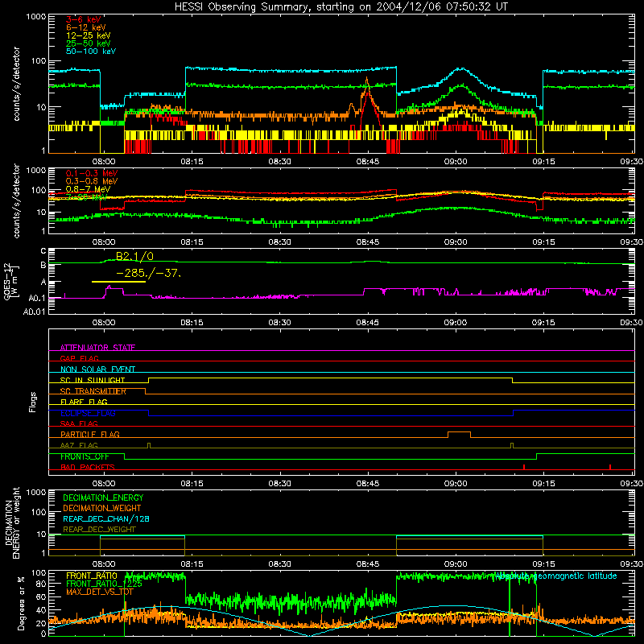The image size is (644, 644).
Task: Click the GOES-12 y-axis label
Action: click(x=10, y=281)
